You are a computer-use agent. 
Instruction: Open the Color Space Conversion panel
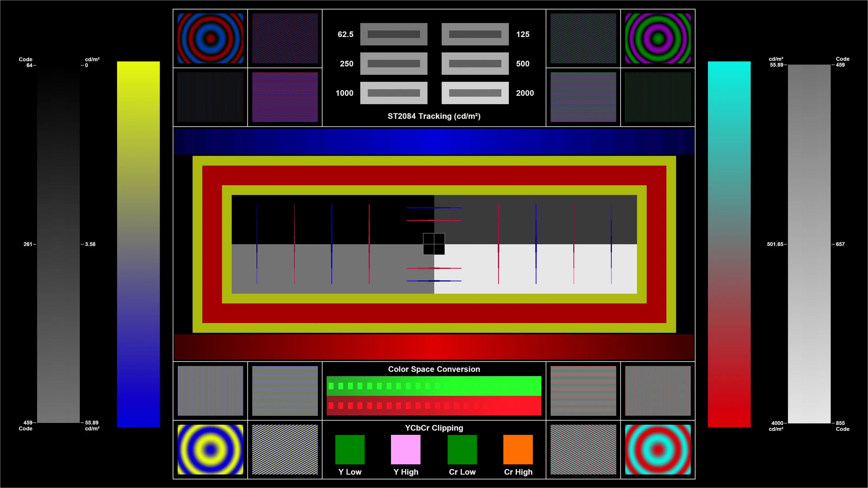[x=434, y=369]
